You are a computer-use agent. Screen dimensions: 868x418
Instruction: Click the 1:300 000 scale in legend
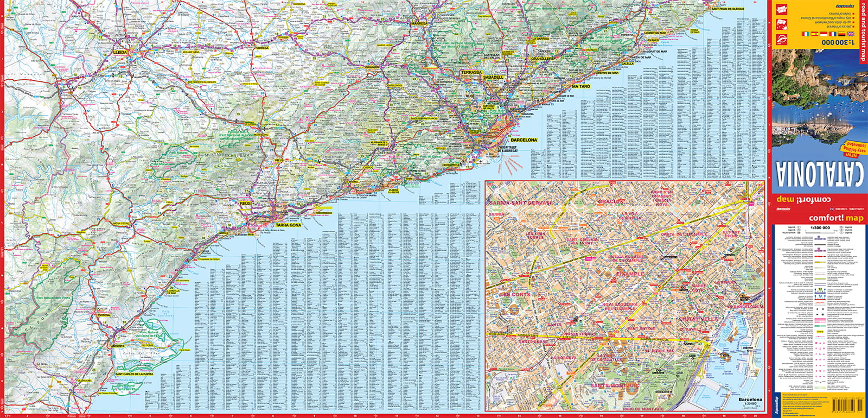pyautogui.click(x=819, y=228)
